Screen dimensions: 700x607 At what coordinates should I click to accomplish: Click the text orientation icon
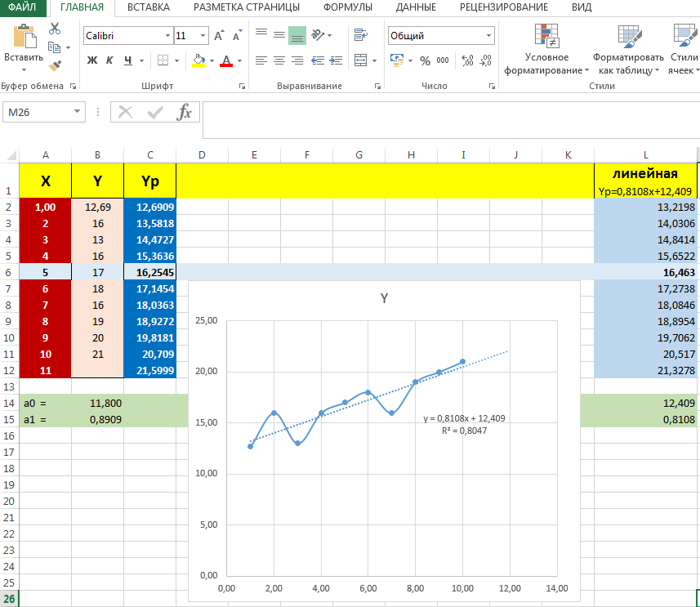click(318, 34)
